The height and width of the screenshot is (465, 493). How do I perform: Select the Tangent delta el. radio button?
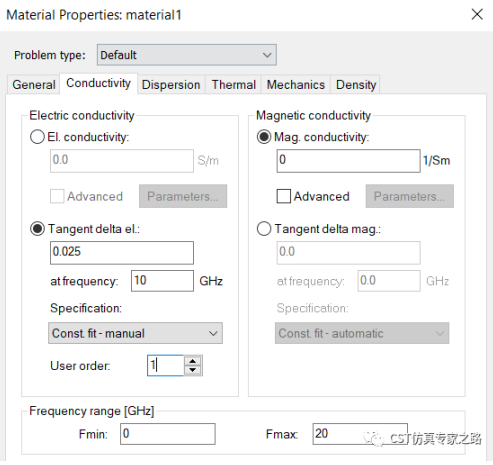click(x=37, y=229)
